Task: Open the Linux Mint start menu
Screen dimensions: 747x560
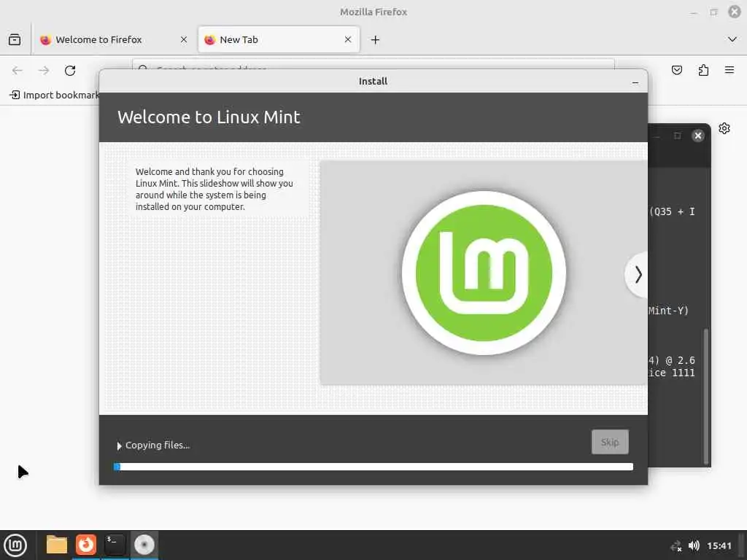Action: click(15, 545)
